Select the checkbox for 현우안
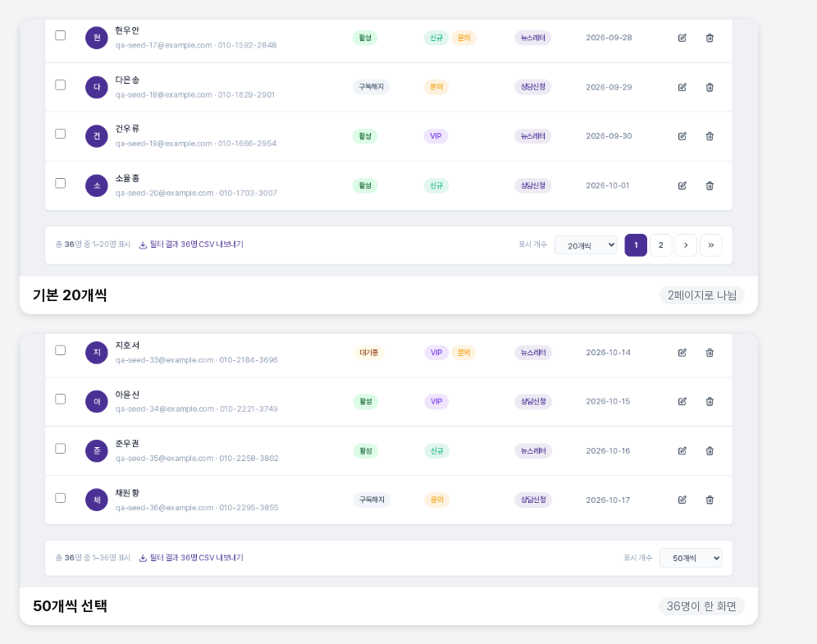The width and height of the screenshot is (817, 644). point(61,35)
